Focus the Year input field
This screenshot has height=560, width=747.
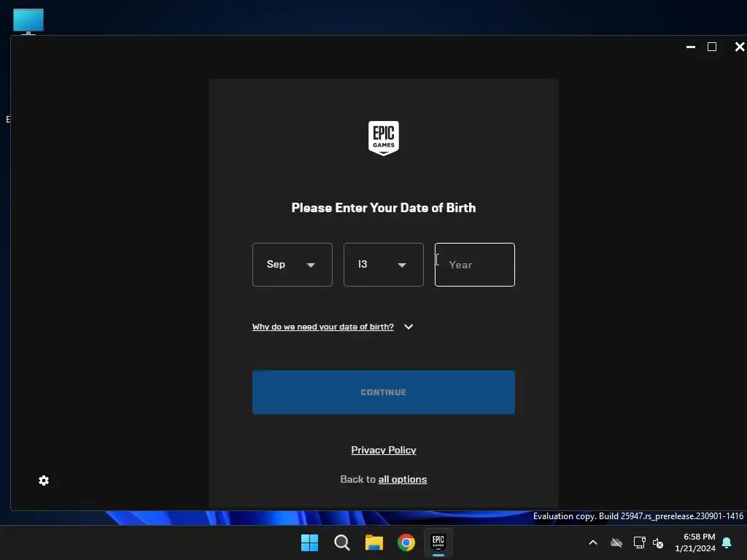474,264
